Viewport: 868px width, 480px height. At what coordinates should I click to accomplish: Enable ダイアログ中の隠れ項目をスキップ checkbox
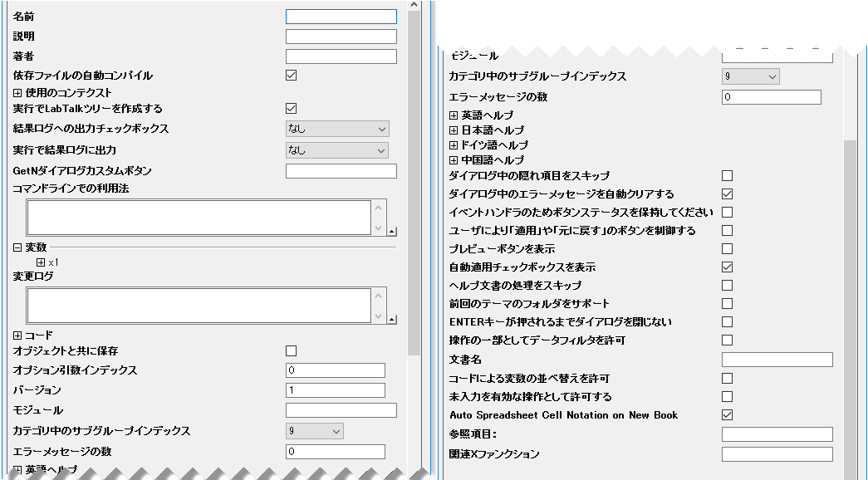click(728, 175)
